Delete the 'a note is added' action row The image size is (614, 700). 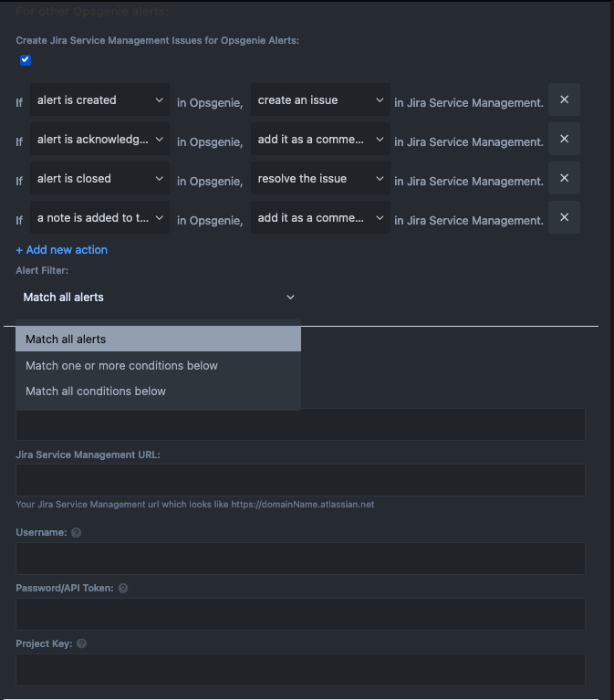tap(564, 217)
